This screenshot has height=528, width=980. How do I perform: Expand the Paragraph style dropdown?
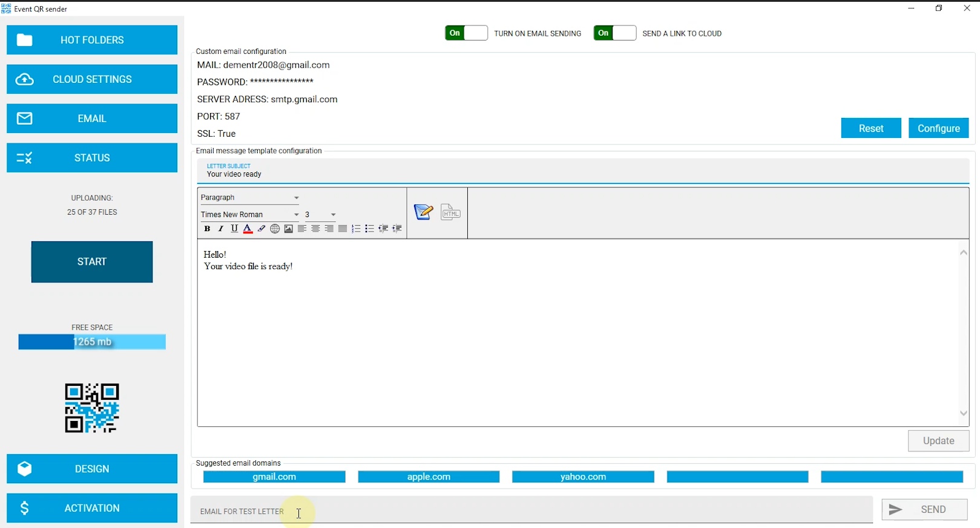tap(296, 198)
